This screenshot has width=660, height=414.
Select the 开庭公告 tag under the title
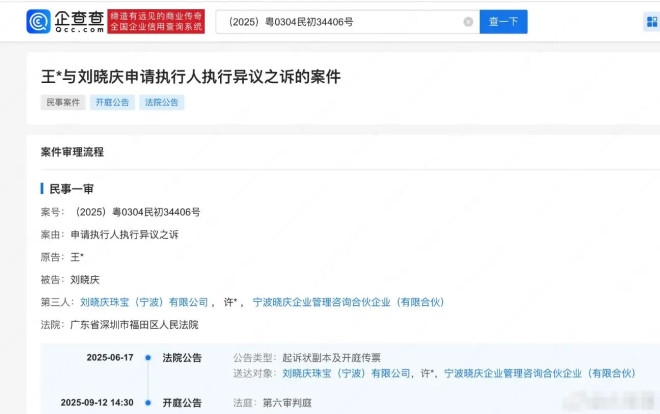pos(112,102)
